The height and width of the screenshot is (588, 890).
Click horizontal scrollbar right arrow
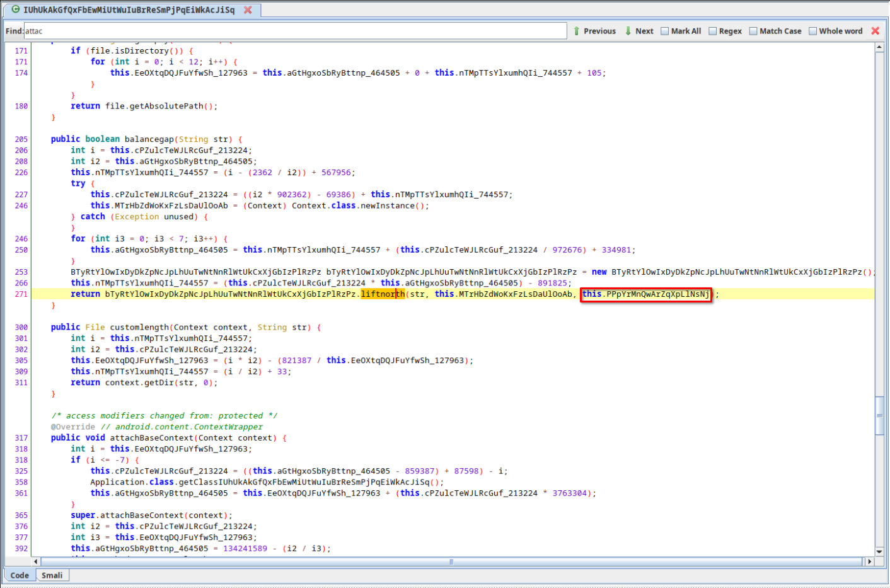click(x=870, y=562)
